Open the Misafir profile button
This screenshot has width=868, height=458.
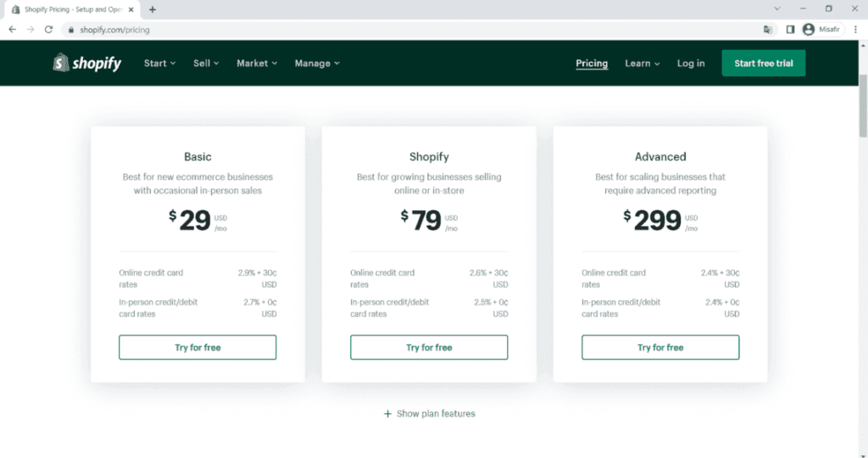click(822, 30)
